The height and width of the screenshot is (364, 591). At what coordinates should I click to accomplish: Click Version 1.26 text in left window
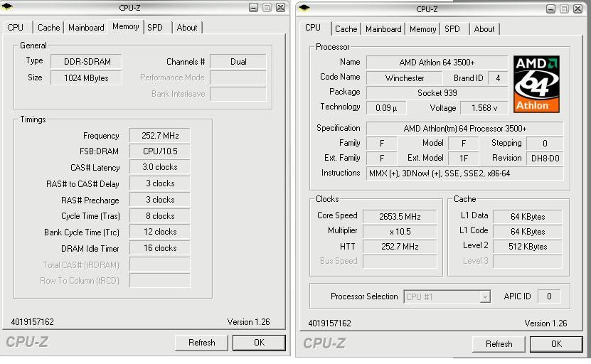[248, 322]
